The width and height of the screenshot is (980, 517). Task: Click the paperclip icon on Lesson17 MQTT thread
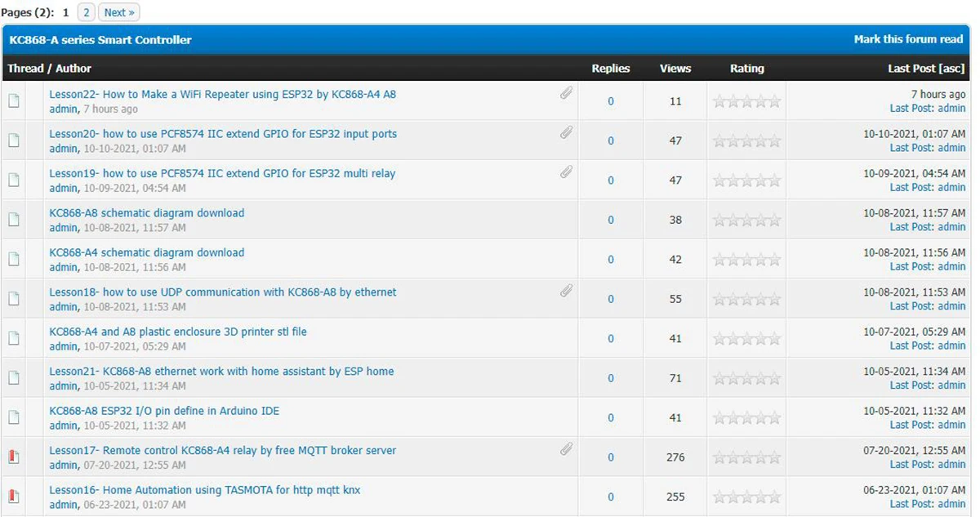point(566,448)
